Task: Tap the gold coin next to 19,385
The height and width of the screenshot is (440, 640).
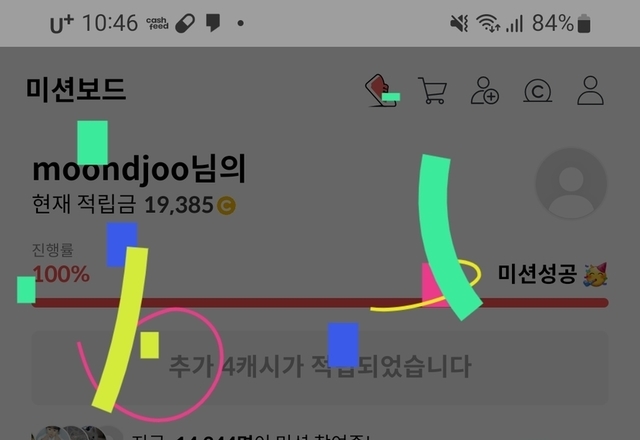Action: point(226,205)
